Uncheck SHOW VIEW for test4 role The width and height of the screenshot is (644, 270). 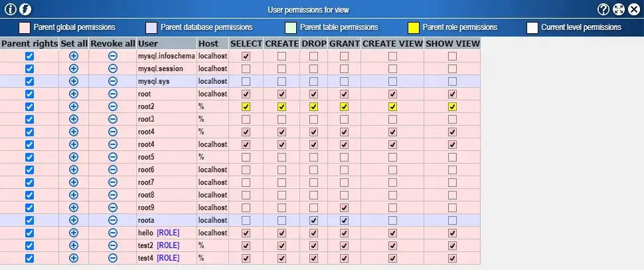(452, 259)
